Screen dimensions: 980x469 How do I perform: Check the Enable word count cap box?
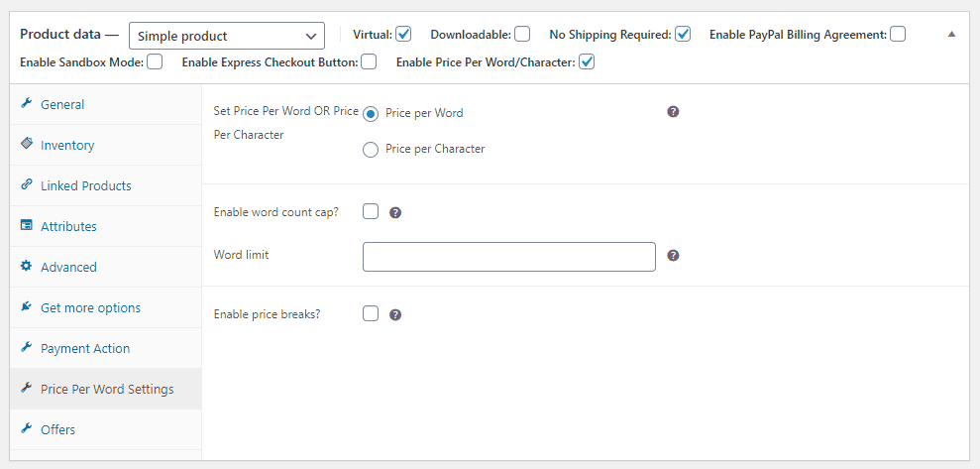point(371,211)
